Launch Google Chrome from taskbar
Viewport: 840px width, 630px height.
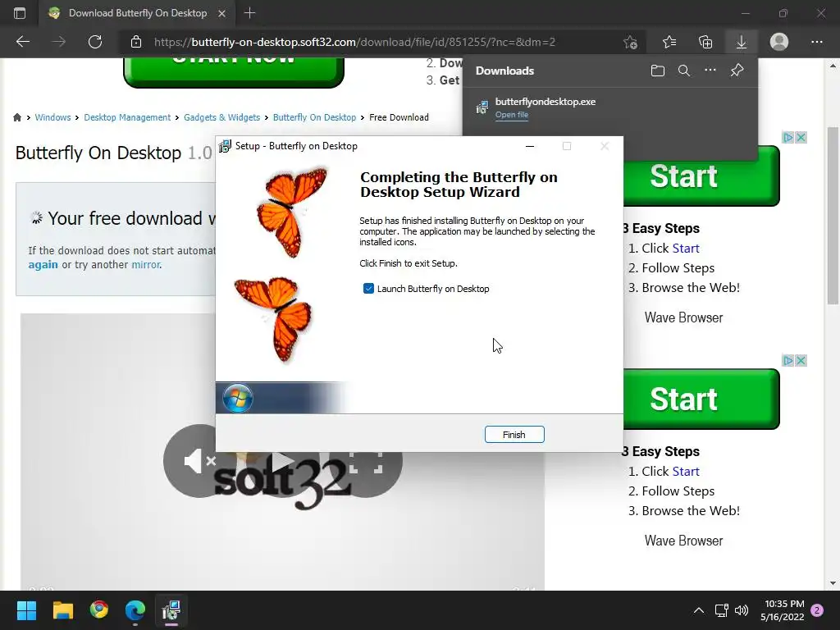[99, 610]
